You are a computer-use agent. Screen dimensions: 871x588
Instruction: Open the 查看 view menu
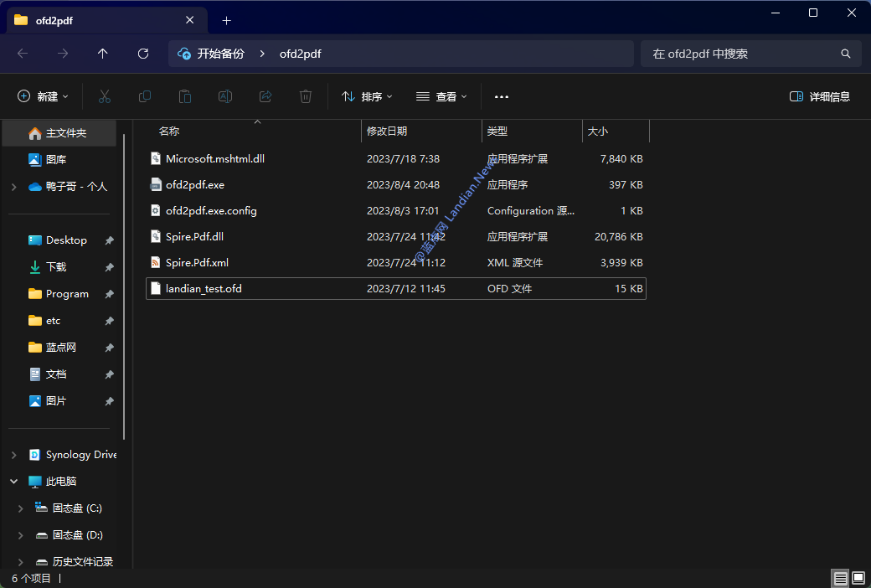pyautogui.click(x=442, y=96)
